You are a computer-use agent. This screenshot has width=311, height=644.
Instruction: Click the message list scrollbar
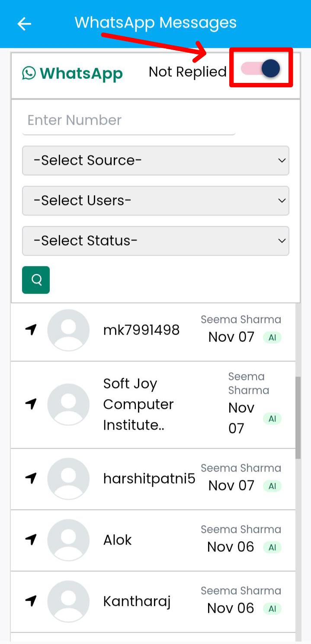[298, 417]
